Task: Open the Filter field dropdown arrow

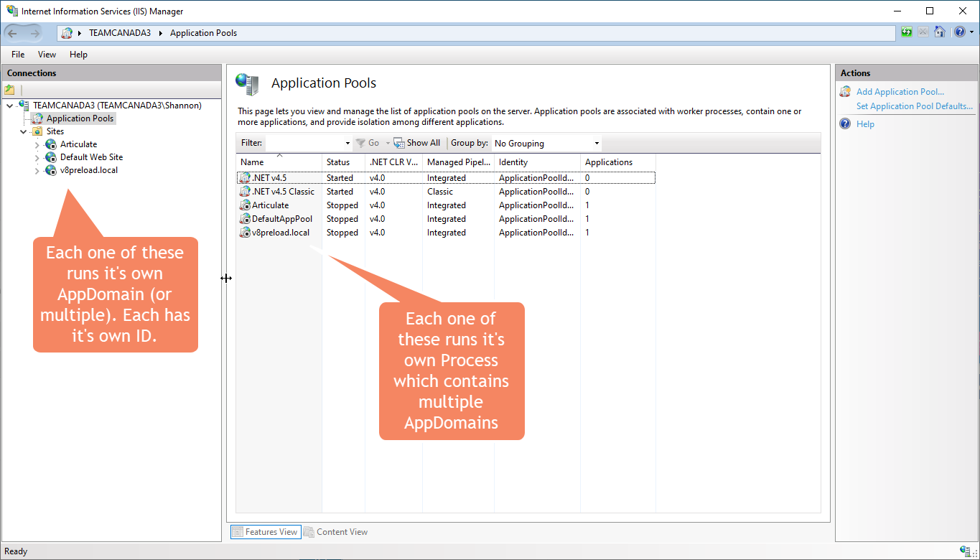Action: pos(348,144)
